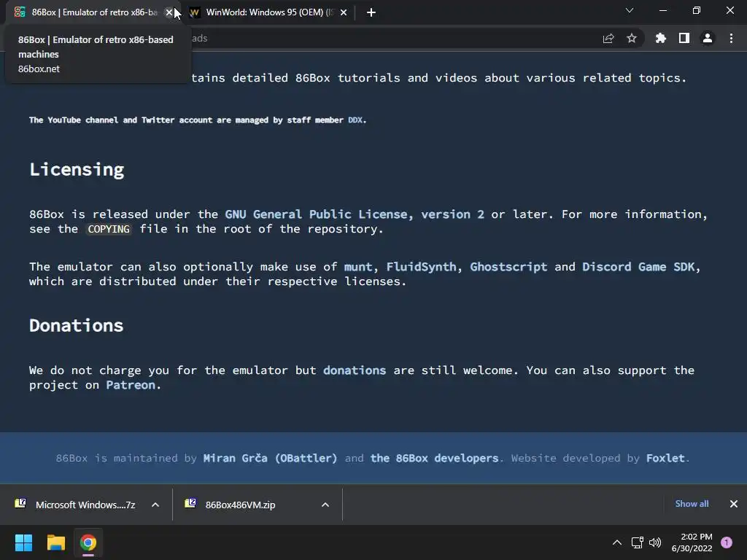Open the volume tray icon

[655, 542]
